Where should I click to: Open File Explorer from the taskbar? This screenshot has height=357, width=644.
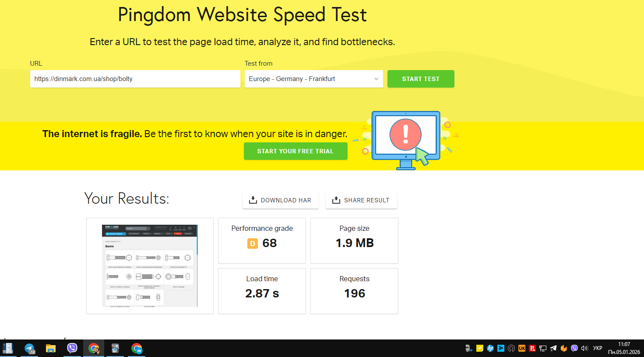[51, 348]
